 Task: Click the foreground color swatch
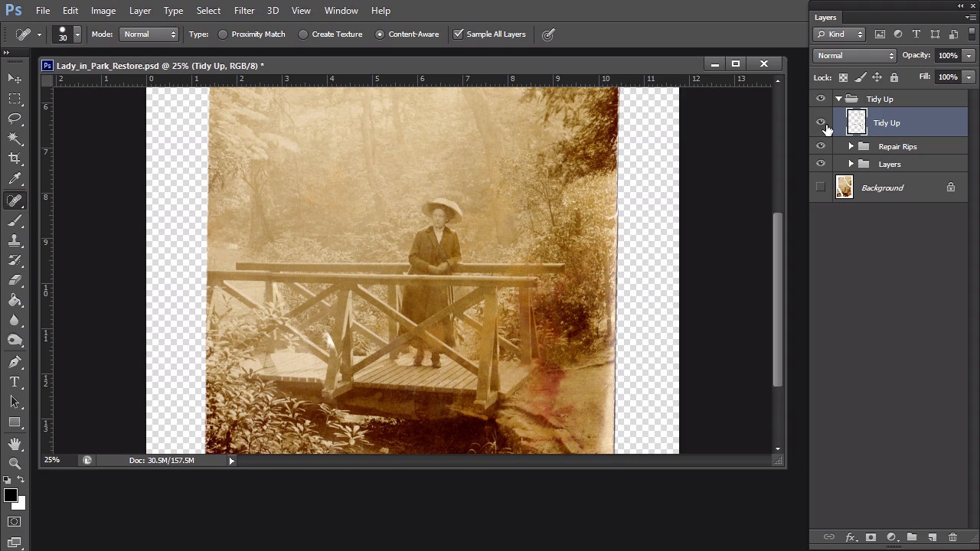pos(11,496)
